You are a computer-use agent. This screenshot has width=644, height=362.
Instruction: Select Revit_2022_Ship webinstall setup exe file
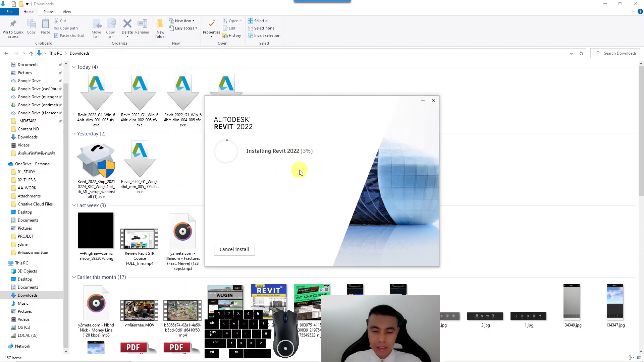[96, 170]
